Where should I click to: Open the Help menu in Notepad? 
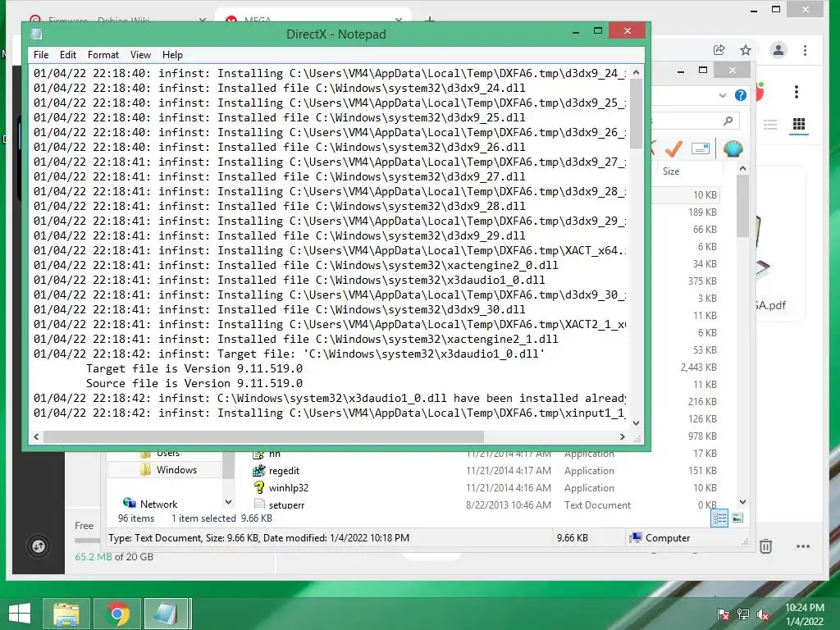tap(172, 55)
